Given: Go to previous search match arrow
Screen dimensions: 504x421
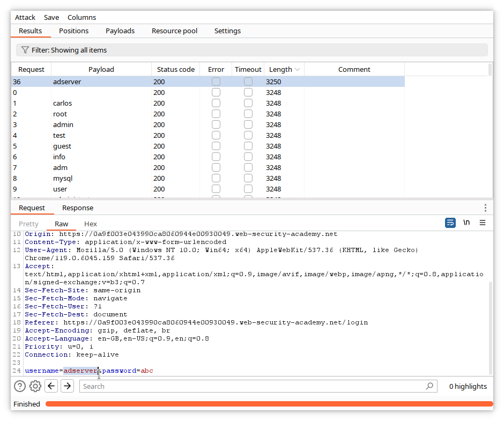Looking at the screenshot, I should pos(51,386).
